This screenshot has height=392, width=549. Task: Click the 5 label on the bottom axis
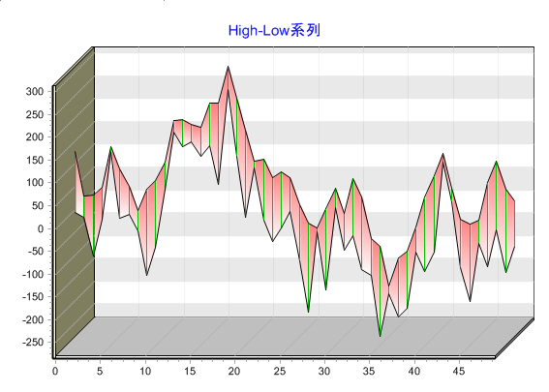pyautogui.click(x=100, y=371)
